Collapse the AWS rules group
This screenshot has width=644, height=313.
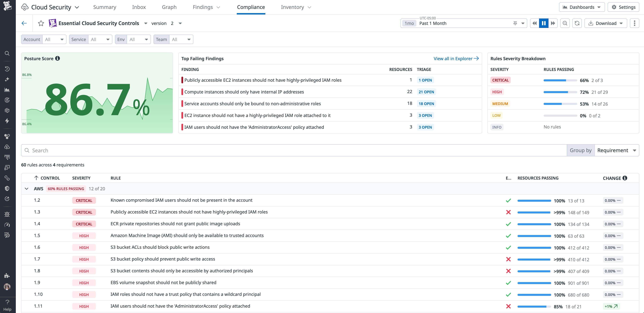(x=27, y=188)
